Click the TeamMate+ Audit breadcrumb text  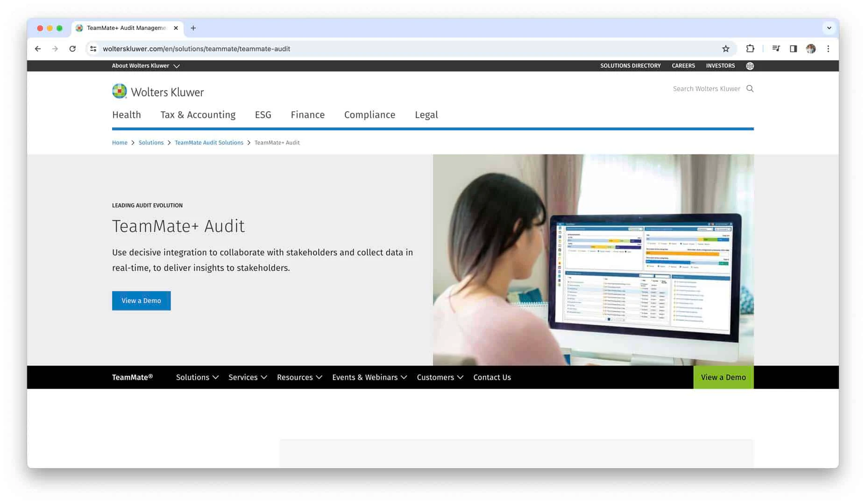277,143
